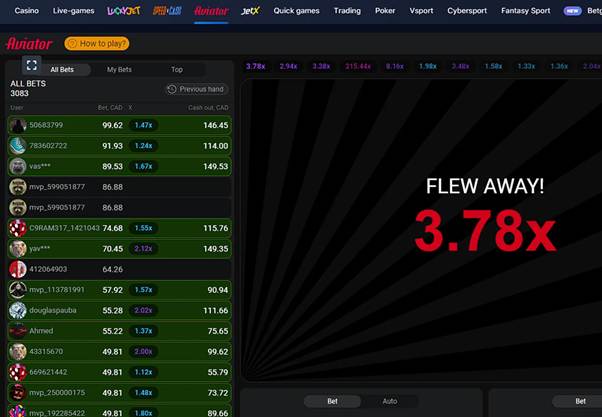Image resolution: width=602 pixels, height=417 pixels.
Task: Click raccoon avatar of first mvp_599051877 row
Action: tap(18, 187)
